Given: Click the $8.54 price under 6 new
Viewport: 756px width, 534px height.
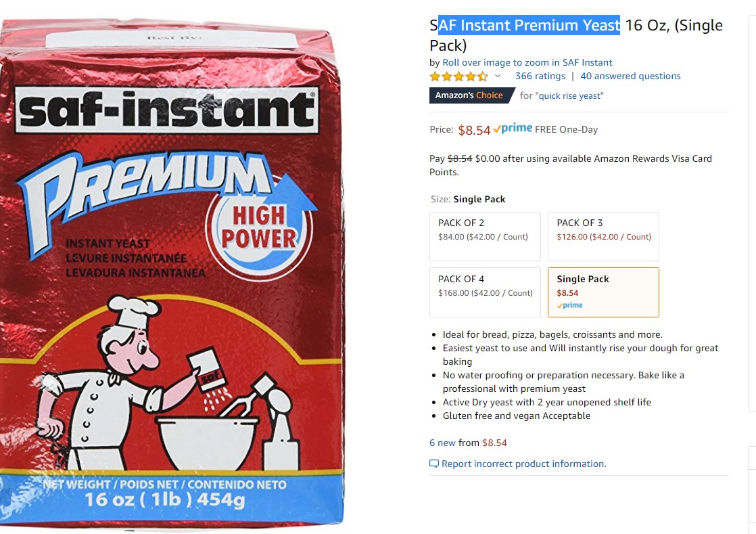Looking at the screenshot, I should (495, 443).
